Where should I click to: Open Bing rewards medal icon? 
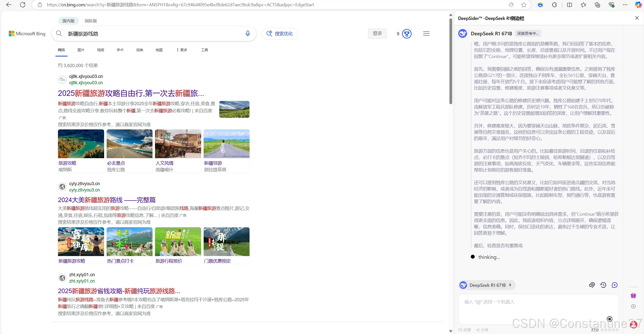coord(407,34)
